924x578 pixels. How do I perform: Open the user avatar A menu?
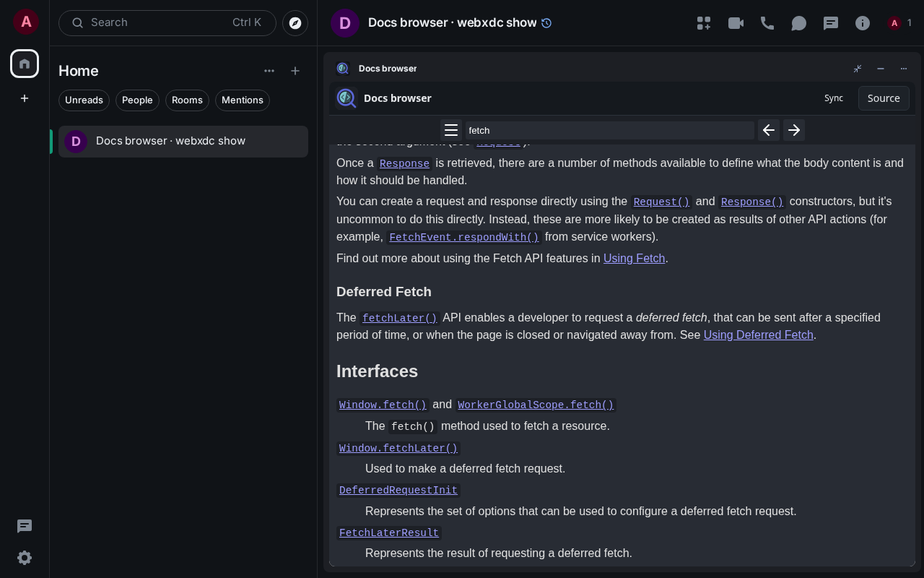(x=26, y=22)
